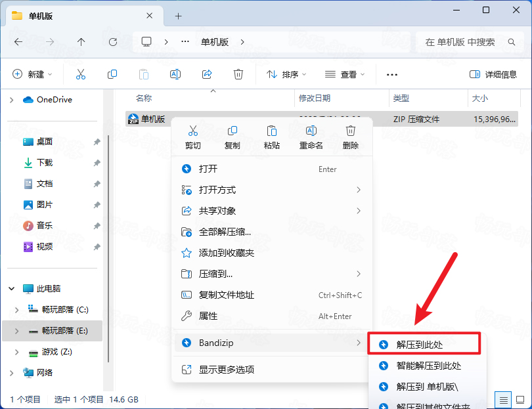Viewport: 532px width, 409px height.
Task: Sort by the 名称 column header
Action: tap(144, 98)
